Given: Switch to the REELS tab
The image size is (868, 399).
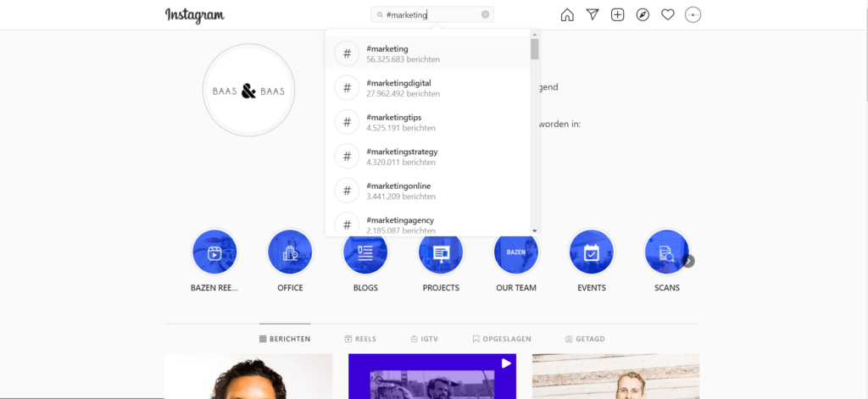Looking at the screenshot, I should (x=360, y=339).
